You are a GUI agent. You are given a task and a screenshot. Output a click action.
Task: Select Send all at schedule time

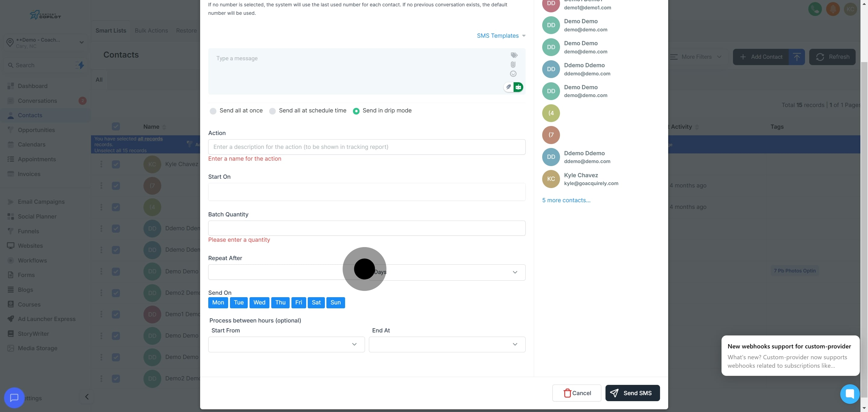coord(272,111)
